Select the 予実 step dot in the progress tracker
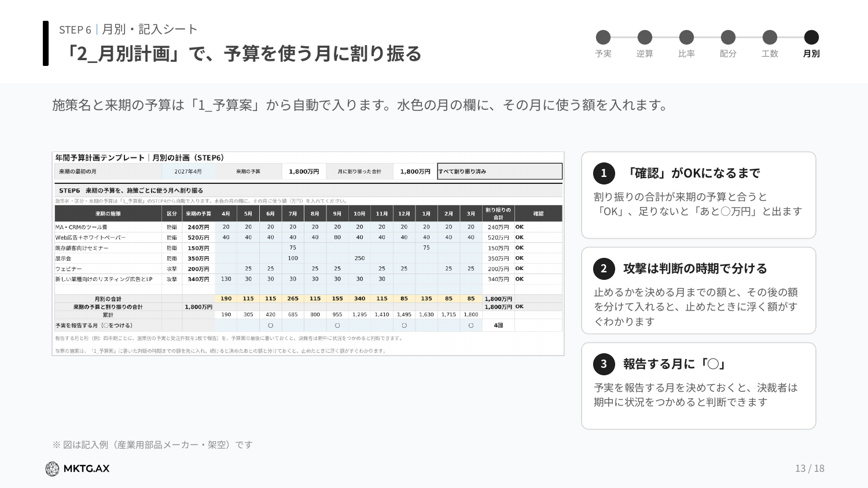 [604, 38]
